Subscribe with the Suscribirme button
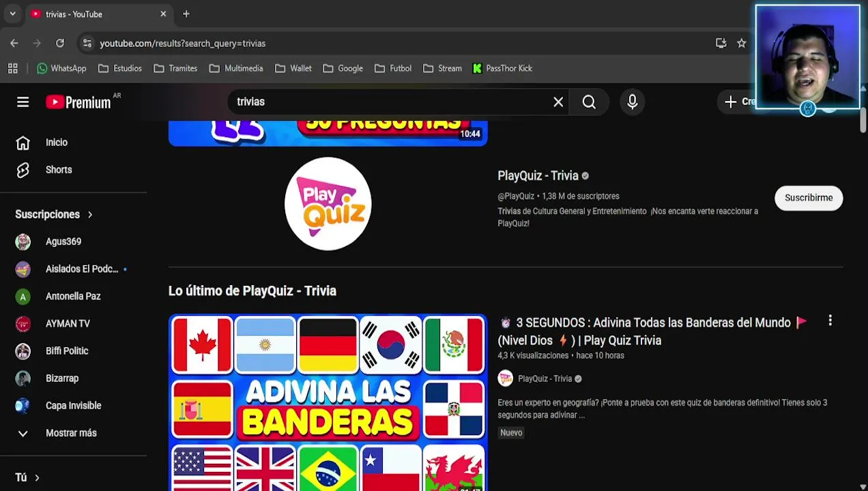 tap(809, 198)
